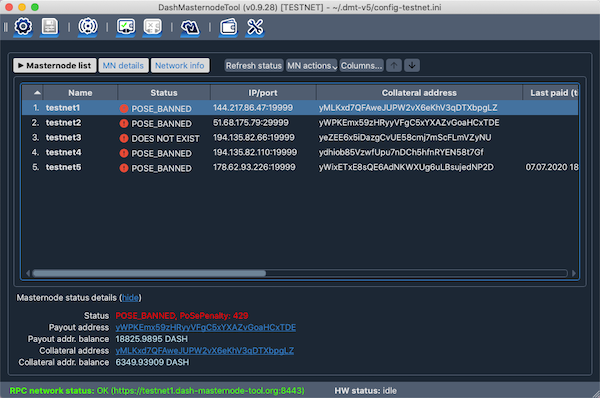Click IP cell 178.62.93.226:19999
The width and height of the screenshot is (600, 398).
point(254,167)
